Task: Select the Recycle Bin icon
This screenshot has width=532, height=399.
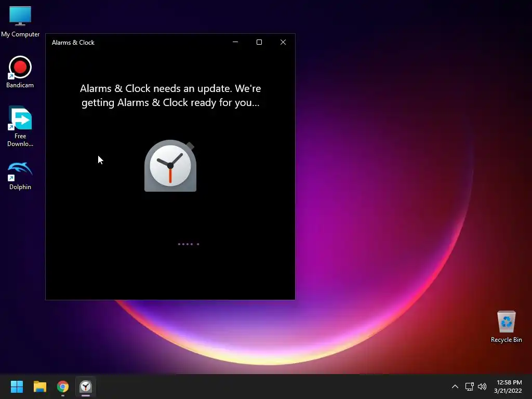Action: point(506,327)
